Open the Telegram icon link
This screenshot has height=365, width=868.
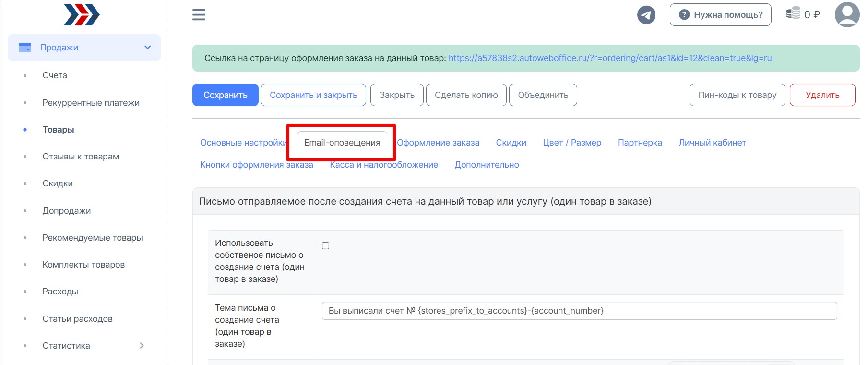[x=646, y=15]
